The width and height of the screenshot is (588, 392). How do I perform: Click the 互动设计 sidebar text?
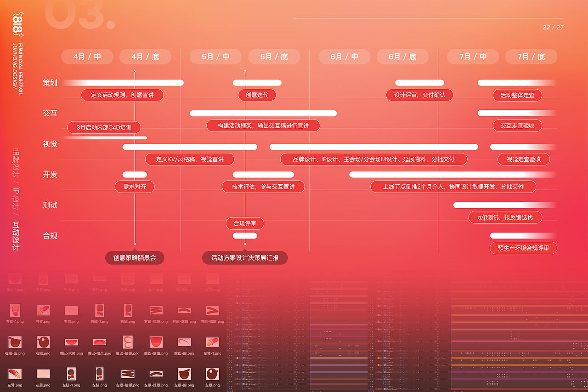pyautogui.click(x=16, y=236)
